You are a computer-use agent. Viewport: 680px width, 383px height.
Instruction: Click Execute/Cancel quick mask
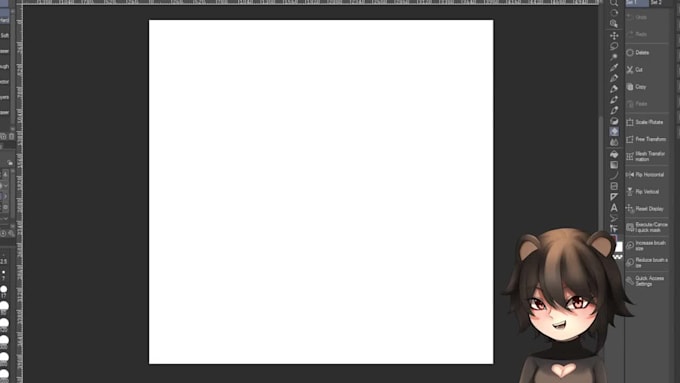[x=647, y=227]
